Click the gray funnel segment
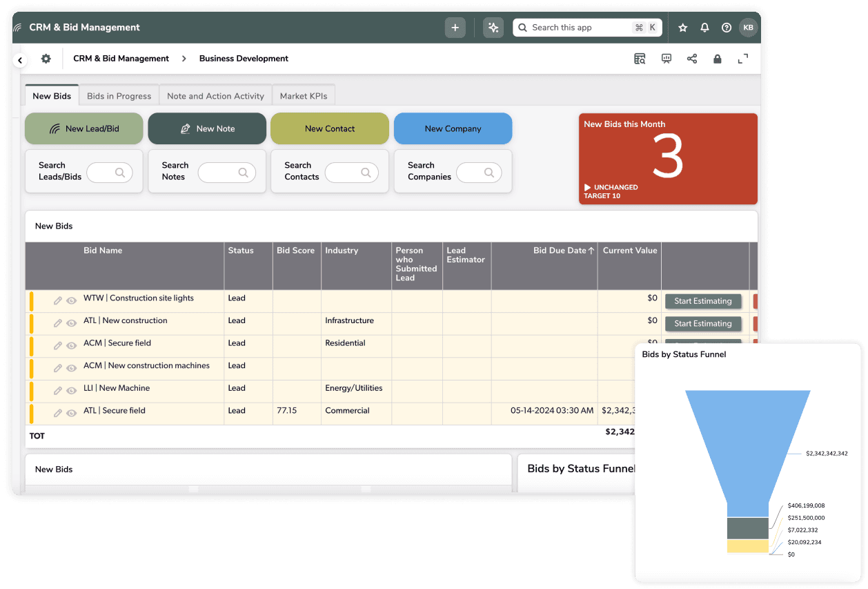 tap(748, 528)
